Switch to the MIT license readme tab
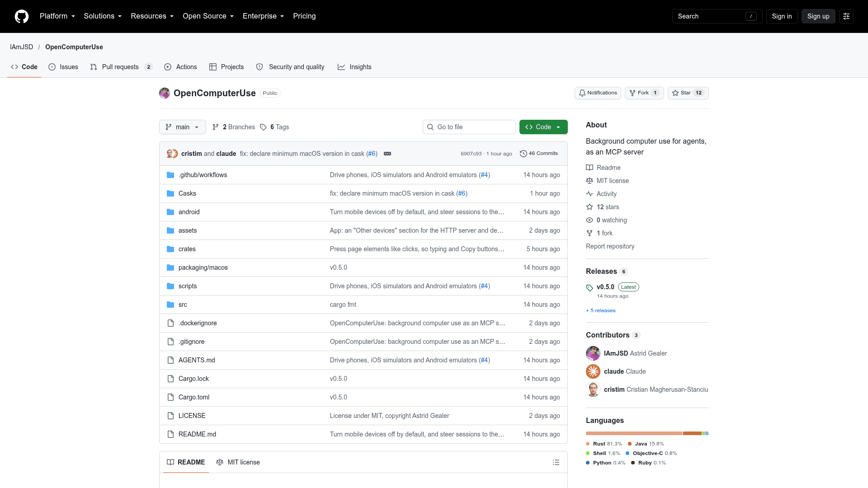The width and height of the screenshot is (868, 488). tap(238, 462)
